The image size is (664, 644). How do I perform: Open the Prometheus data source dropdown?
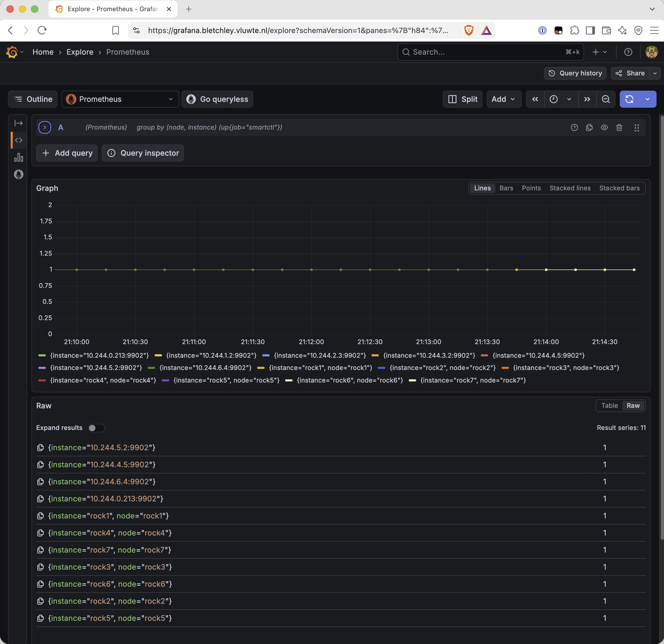pyautogui.click(x=120, y=99)
